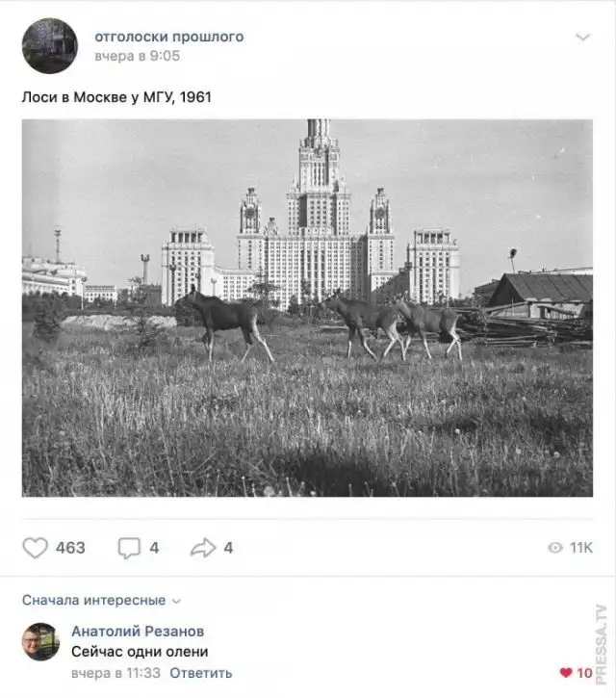The image size is (616, 698).
Task: Open comments via the speech bubble icon
Action: [129, 548]
